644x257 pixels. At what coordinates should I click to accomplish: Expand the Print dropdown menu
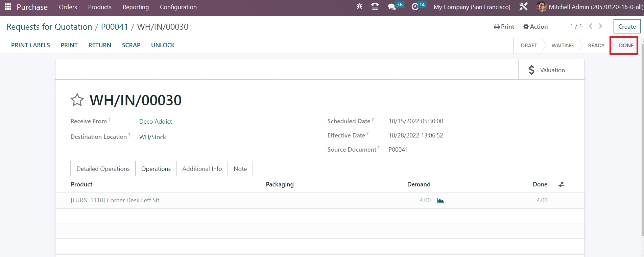tap(504, 27)
